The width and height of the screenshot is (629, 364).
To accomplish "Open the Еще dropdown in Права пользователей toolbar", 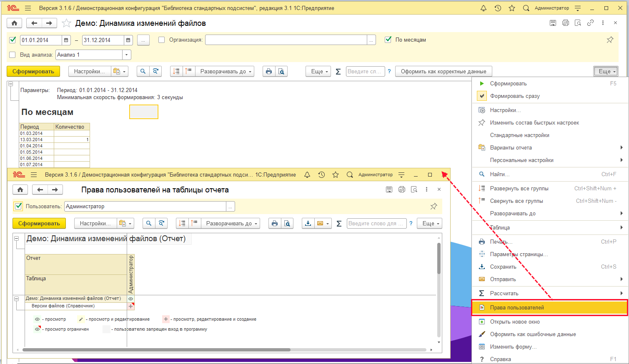I will point(430,223).
